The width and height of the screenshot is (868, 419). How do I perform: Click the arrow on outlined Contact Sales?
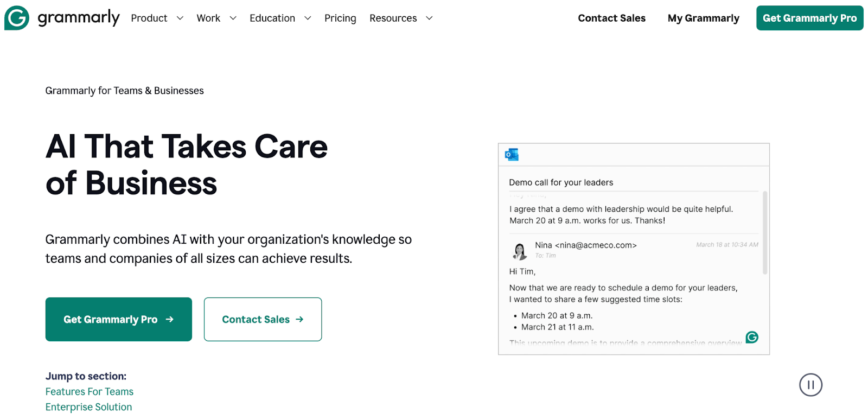[x=299, y=319]
